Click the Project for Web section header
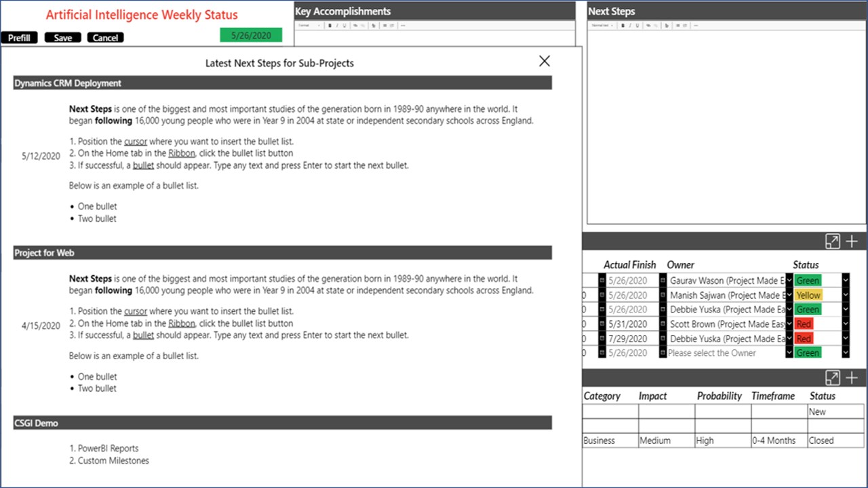 click(283, 253)
